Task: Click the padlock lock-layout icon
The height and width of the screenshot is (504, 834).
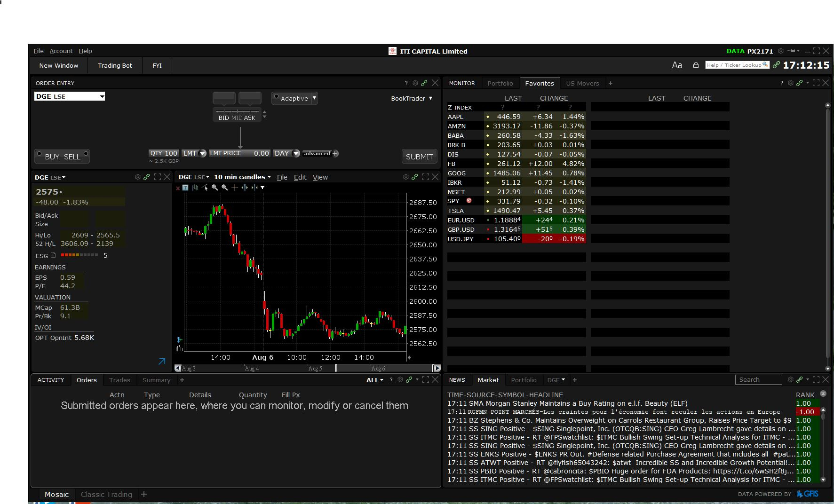Action: [x=696, y=65]
